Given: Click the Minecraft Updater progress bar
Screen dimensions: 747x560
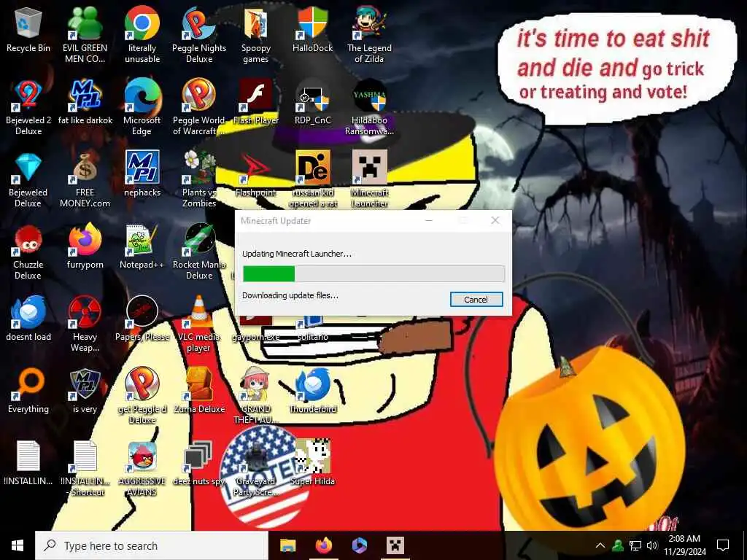Looking at the screenshot, I should (x=373, y=274).
